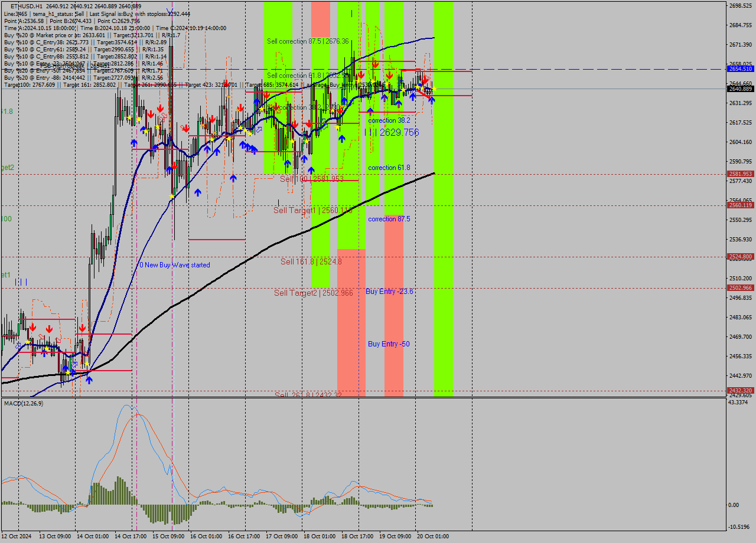Viewport: 756px width, 543px height.
Task: Select the MACD(12,26,9) indicator label
Action: 24,403
